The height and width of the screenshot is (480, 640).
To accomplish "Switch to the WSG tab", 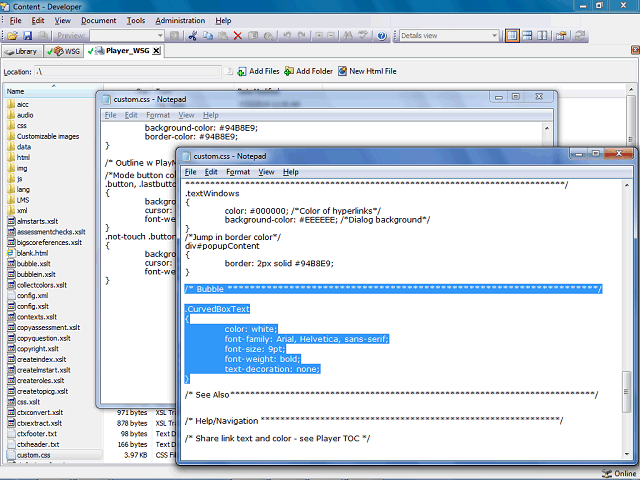I will tap(64, 51).
